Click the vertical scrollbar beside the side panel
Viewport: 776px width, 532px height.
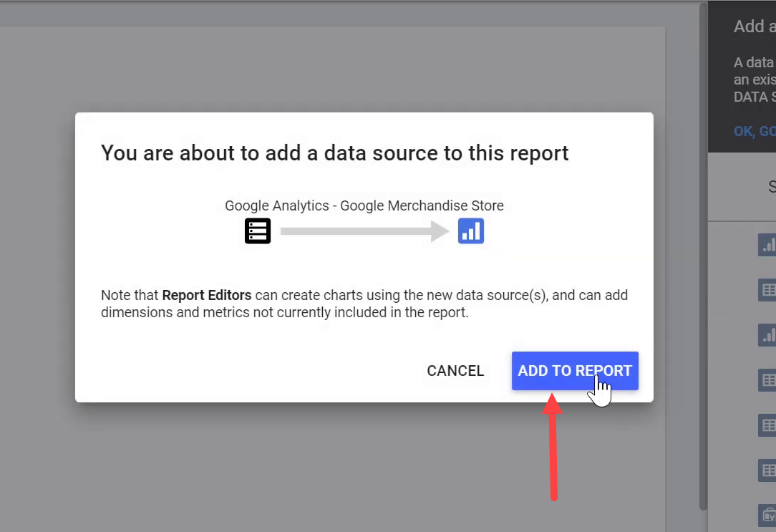click(x=703, y=256)
